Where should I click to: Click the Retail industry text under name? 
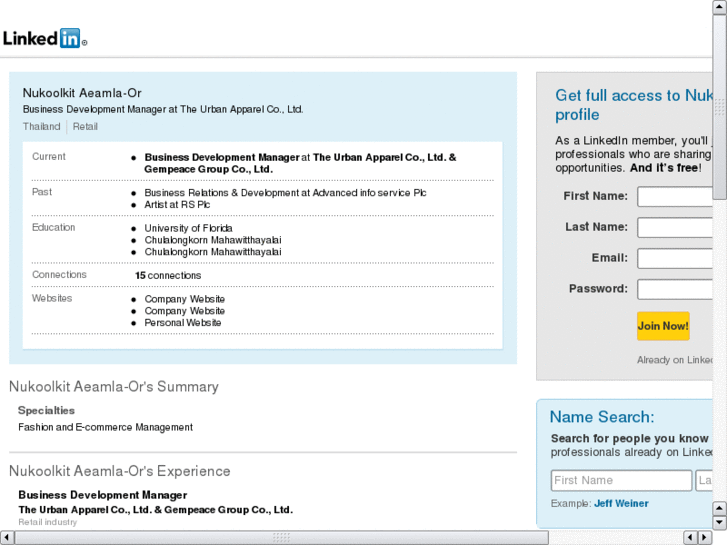point(85,127)
